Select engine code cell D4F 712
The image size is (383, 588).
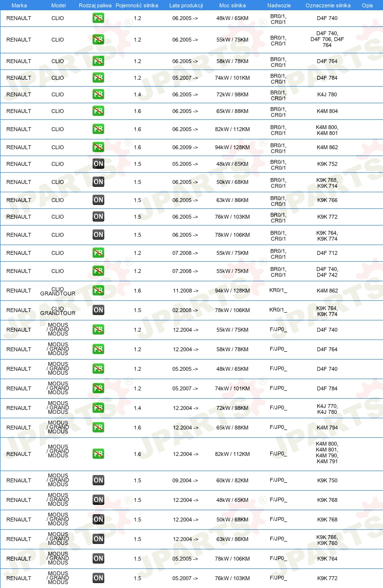point(327,253)
